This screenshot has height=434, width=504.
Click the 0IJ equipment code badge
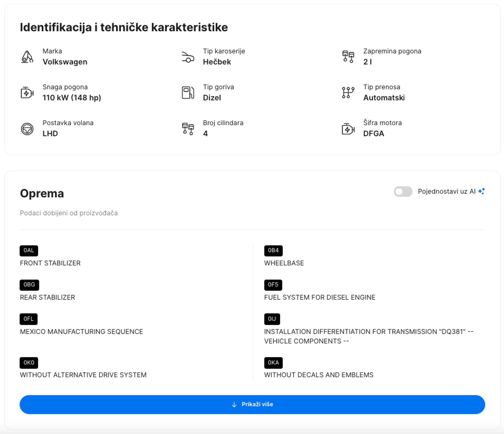pyautogui.click(x=272, y=319)
